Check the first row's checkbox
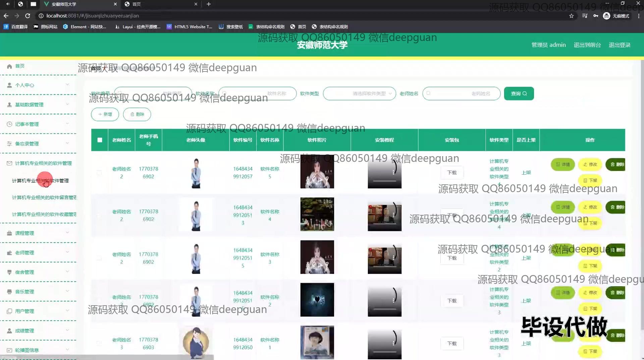Screen dimensions: 644x360 (x=99, y=173)
